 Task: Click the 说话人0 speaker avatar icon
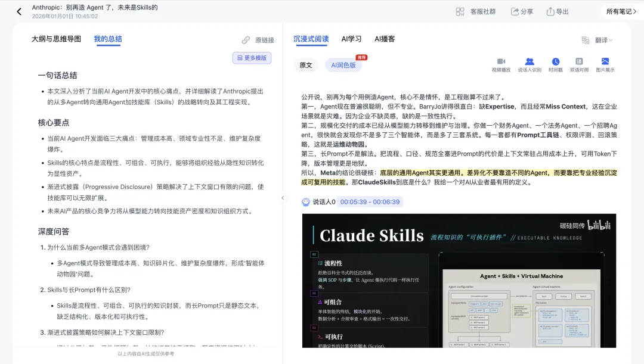coord(305,202)
